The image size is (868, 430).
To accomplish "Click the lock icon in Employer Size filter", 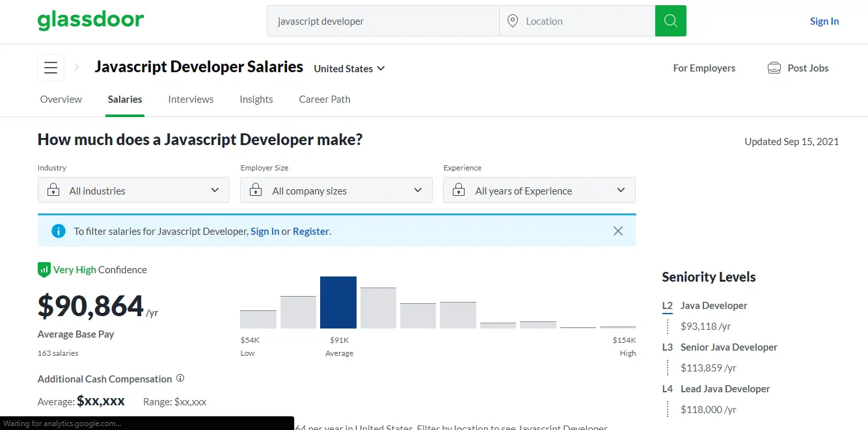I will [x=256, y=191].
